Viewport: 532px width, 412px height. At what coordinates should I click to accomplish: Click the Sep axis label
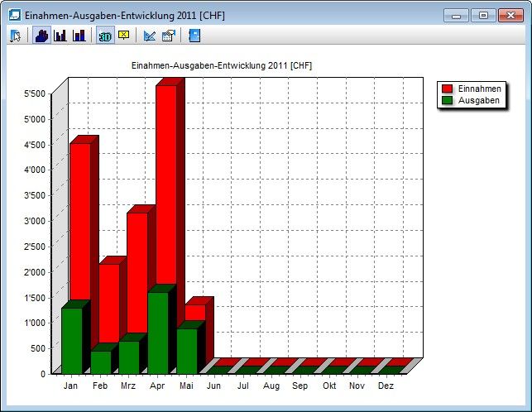tap(300, 386)
